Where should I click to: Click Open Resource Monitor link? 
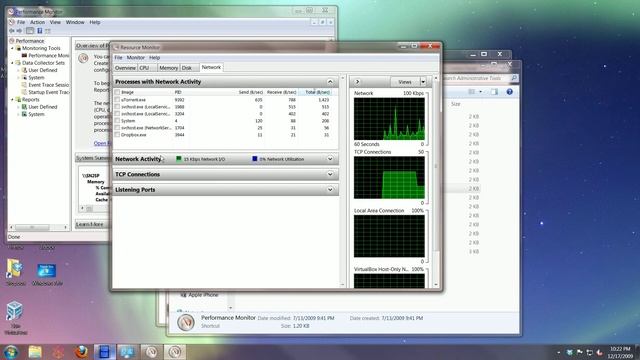(x=102, y=143)
